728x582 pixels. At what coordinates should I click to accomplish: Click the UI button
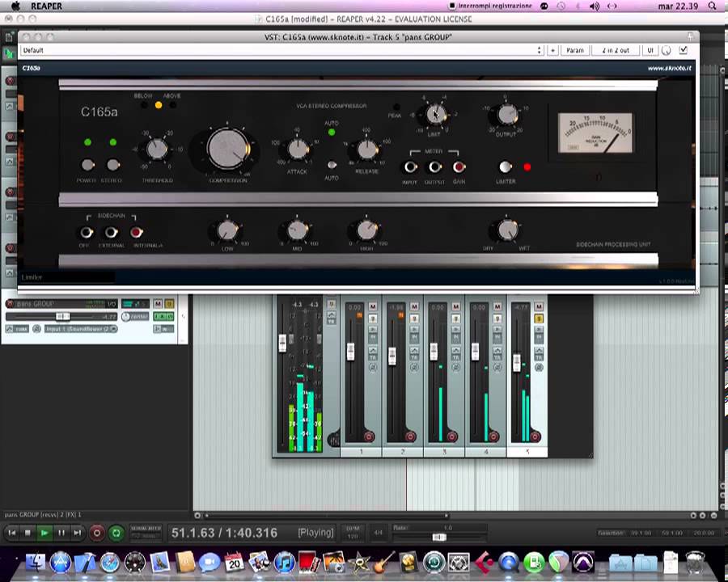(x=650, y=50)
